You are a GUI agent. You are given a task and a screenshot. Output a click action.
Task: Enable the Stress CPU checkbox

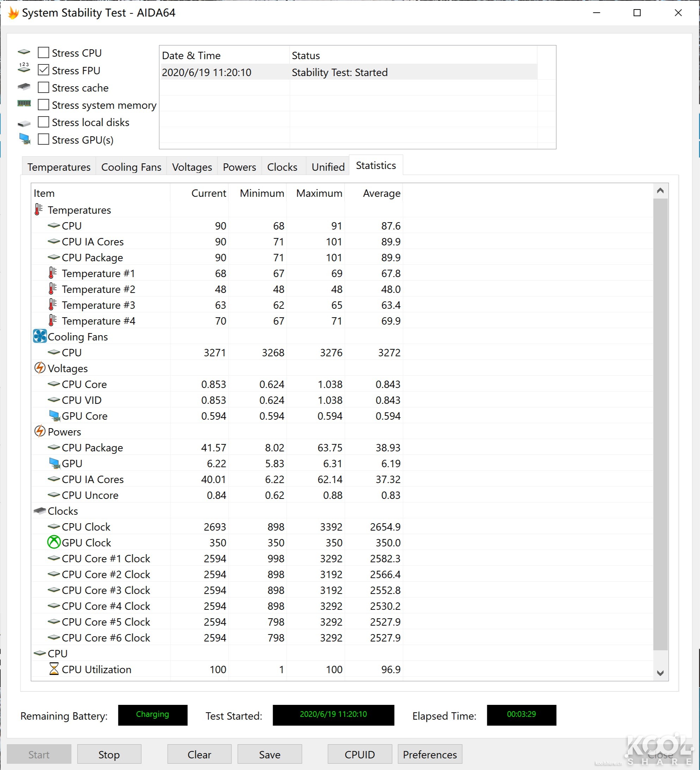click(x=43, y=52)
